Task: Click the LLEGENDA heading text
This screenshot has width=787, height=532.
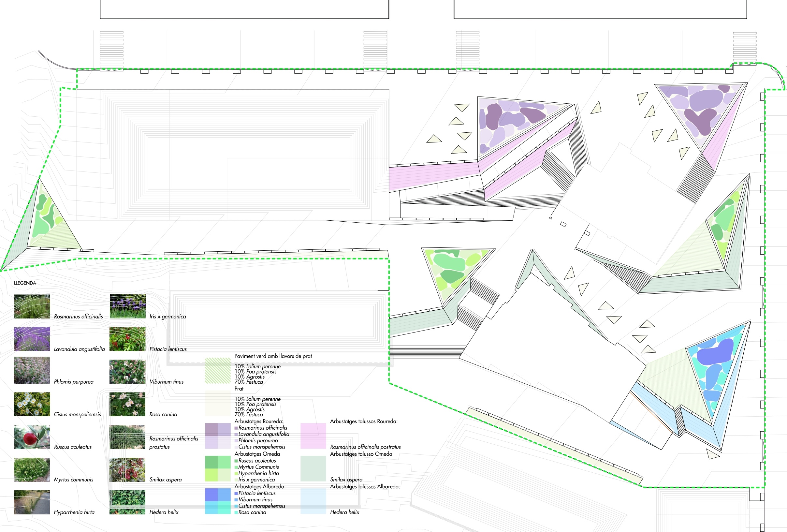Action: pos(25,283)
